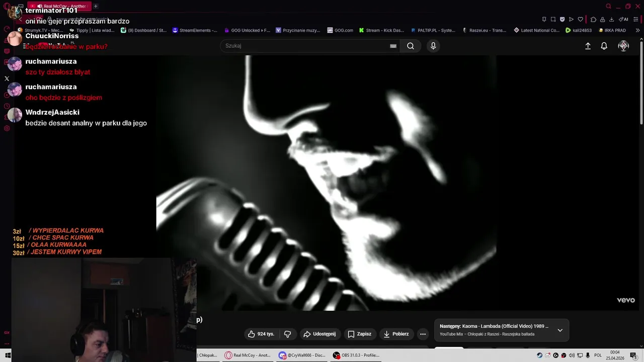Viewport: 644px width, 362px height.
Task: Click the browser pin tab icon
Action: [x=544, y=20]
